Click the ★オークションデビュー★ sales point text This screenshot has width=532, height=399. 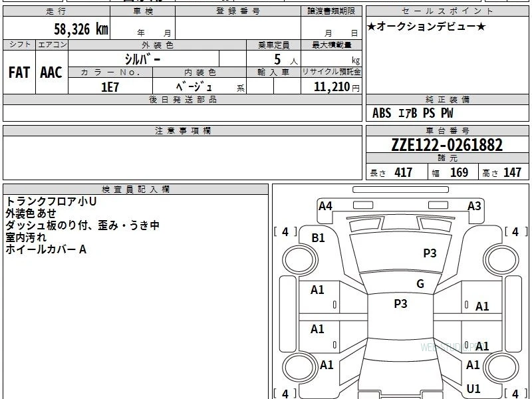click(426, 27)
